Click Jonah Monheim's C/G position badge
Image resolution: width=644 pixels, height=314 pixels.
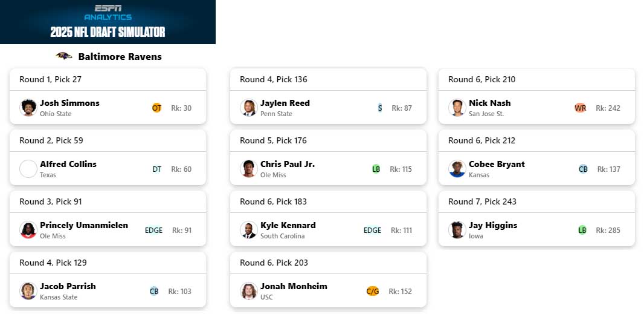(373, 292)
